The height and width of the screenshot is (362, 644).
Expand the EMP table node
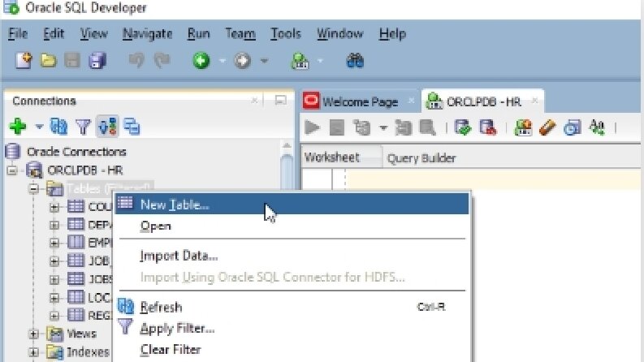(x=54, y=243)
